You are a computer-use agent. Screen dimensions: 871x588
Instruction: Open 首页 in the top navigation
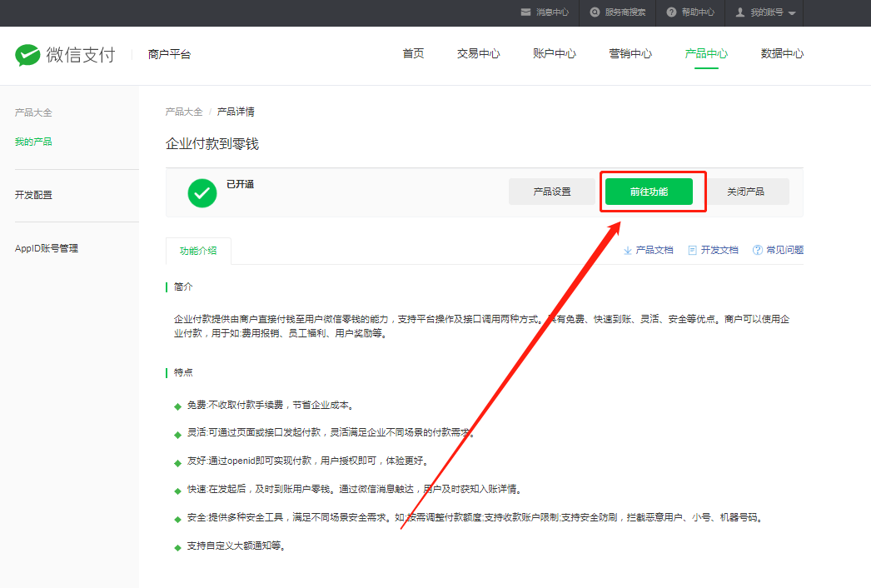pyautogui.click(x=413, y=54)
